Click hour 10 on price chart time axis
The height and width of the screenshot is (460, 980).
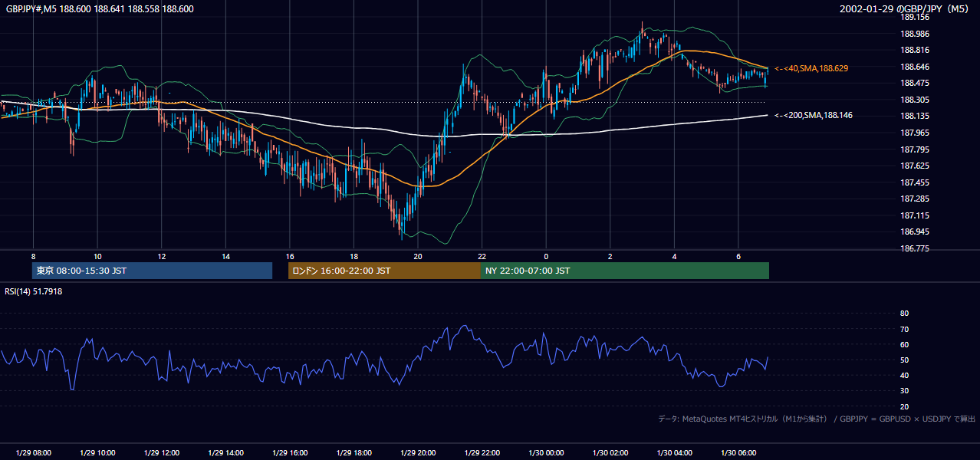[97, 256]
